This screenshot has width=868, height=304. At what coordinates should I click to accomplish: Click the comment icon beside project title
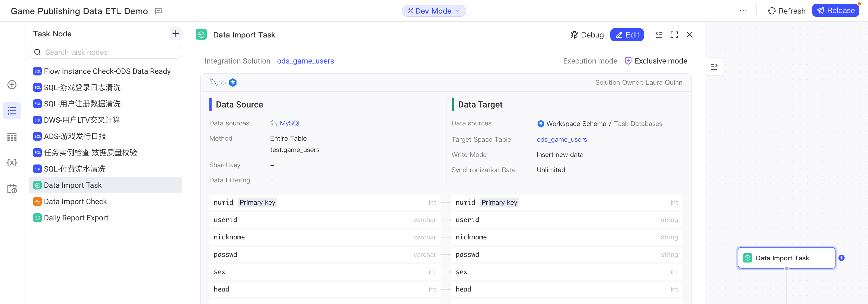point(158,11)
